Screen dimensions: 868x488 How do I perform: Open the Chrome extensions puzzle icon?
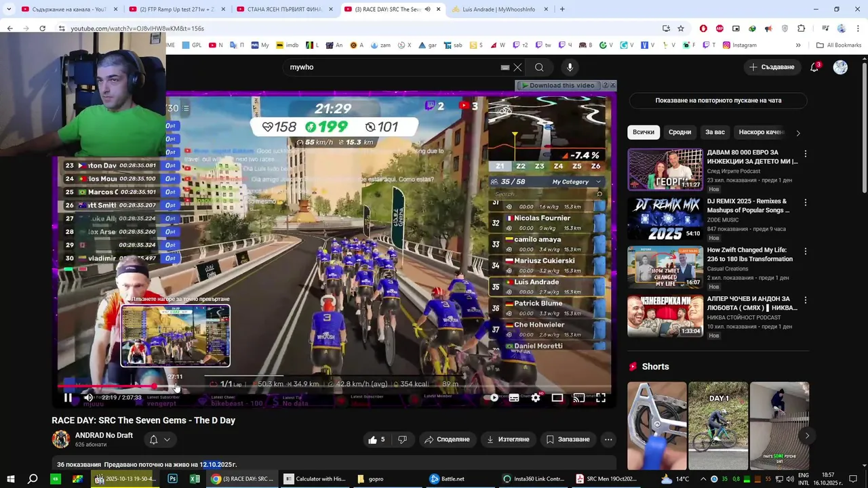(x=801, y=28)
